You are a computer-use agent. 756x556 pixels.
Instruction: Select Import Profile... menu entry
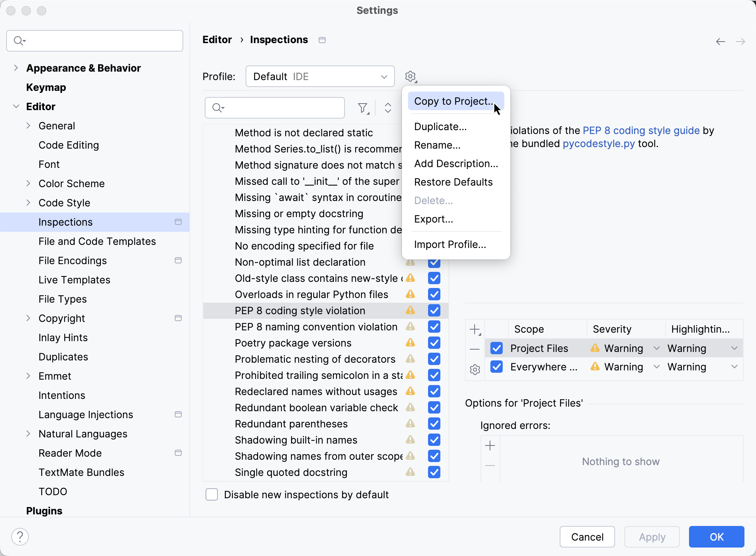(450, 245)
